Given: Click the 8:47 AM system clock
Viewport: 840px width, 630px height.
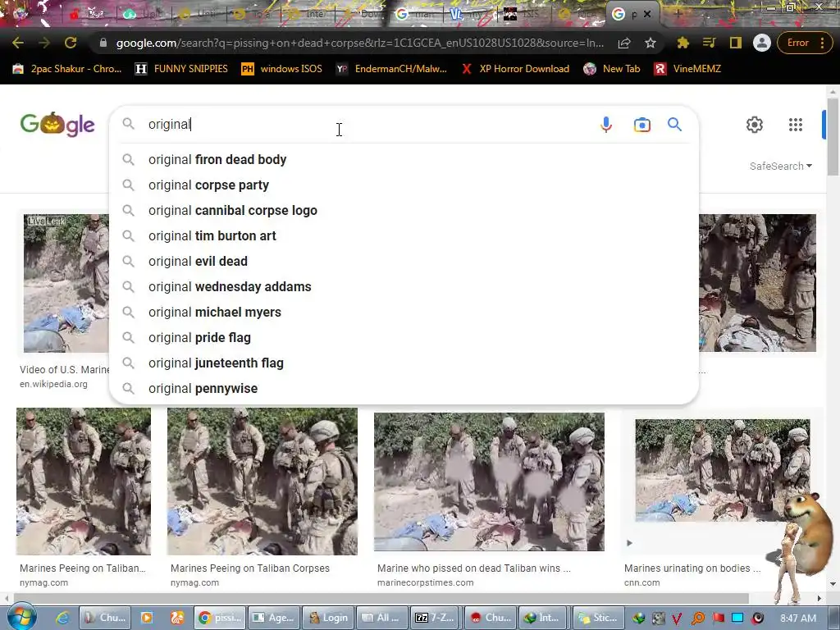Looking at the screenshot, I should (x=797, y=619).
